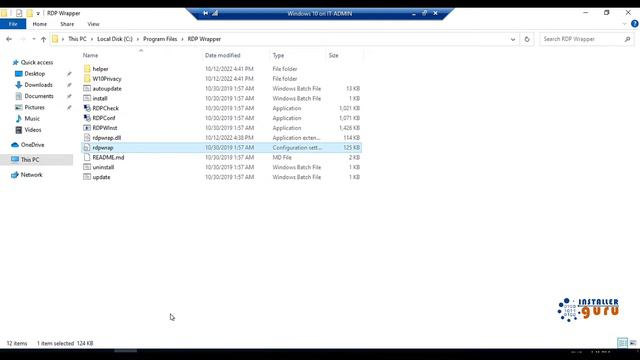The height and width of the screenshot is (360, 640).
Task: Go up one folder level arrow
Action: pos(44,39)
